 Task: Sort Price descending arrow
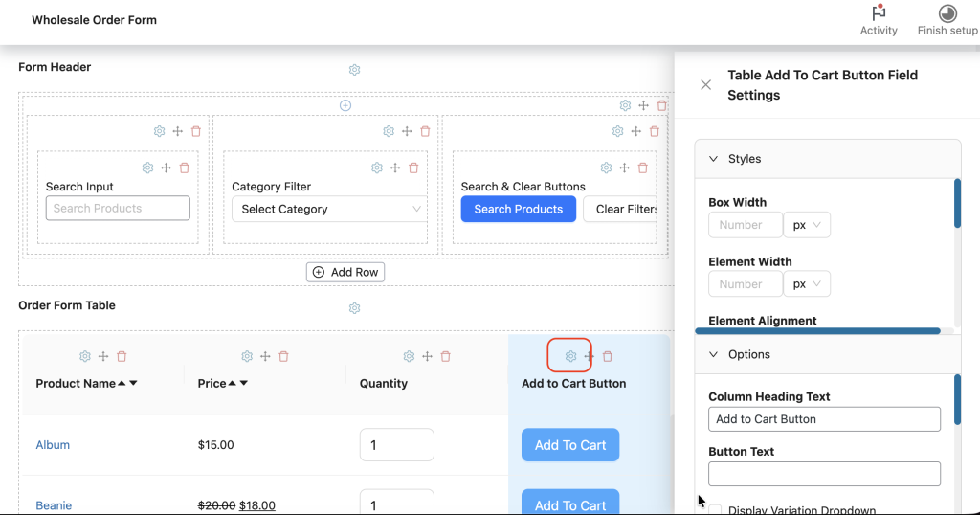click(244, 383)
